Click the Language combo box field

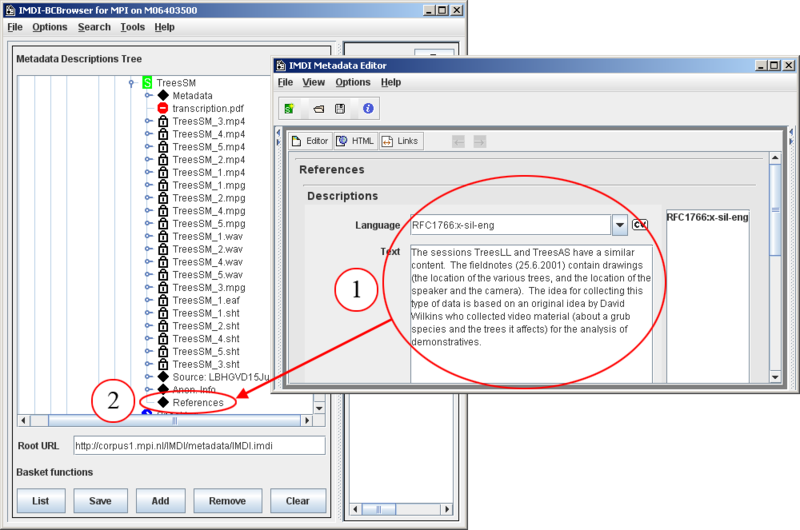point(510,225)
